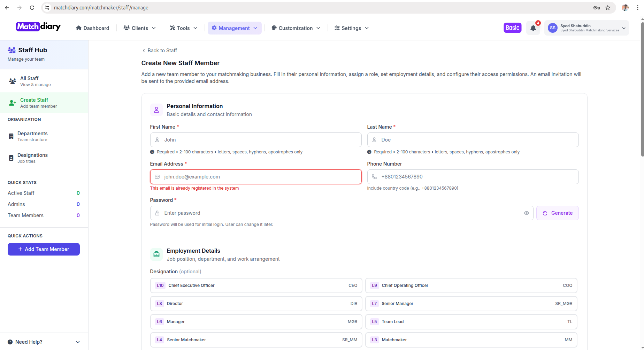
Task: Expand the Need Help section
Action: [x=44, y=342]
